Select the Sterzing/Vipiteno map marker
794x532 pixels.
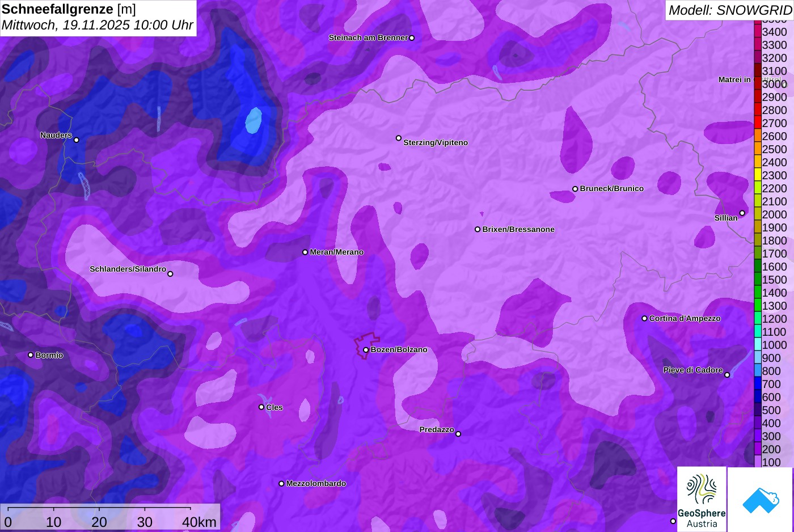click(399, 138)
